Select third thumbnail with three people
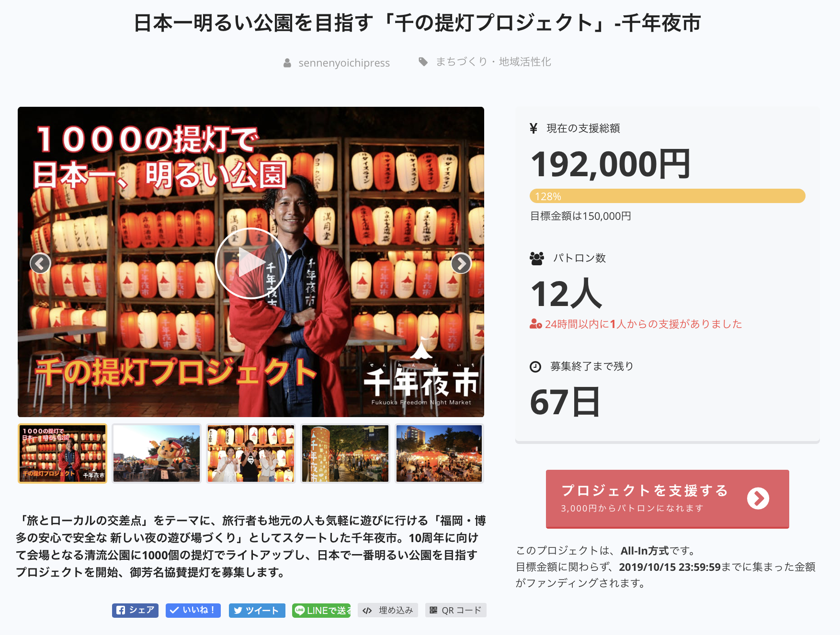840x635 pixels. click(x=251, y=454)
